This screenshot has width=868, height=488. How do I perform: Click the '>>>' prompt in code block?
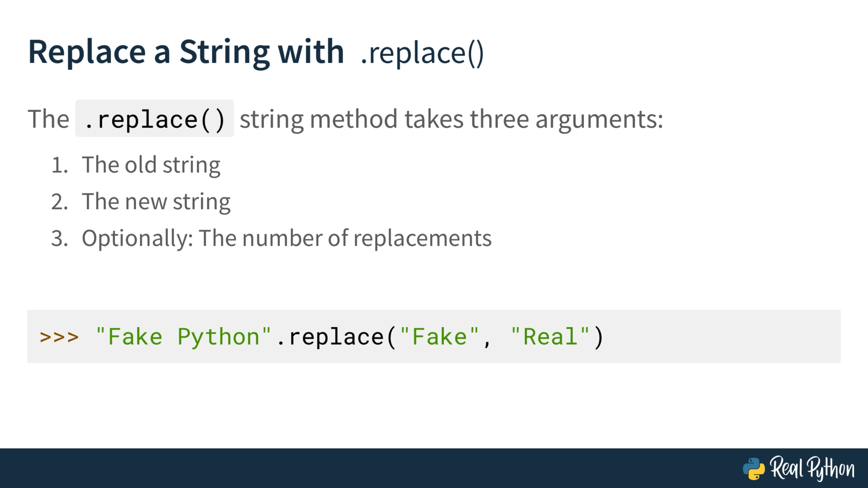pyautogui.click(x=59, y=337)
